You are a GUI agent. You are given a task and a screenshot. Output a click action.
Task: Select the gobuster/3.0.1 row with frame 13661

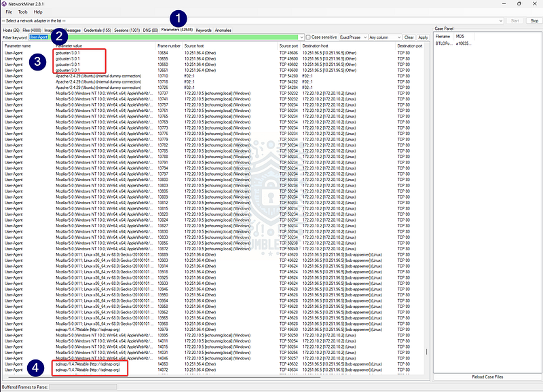[x=213, y=71]
